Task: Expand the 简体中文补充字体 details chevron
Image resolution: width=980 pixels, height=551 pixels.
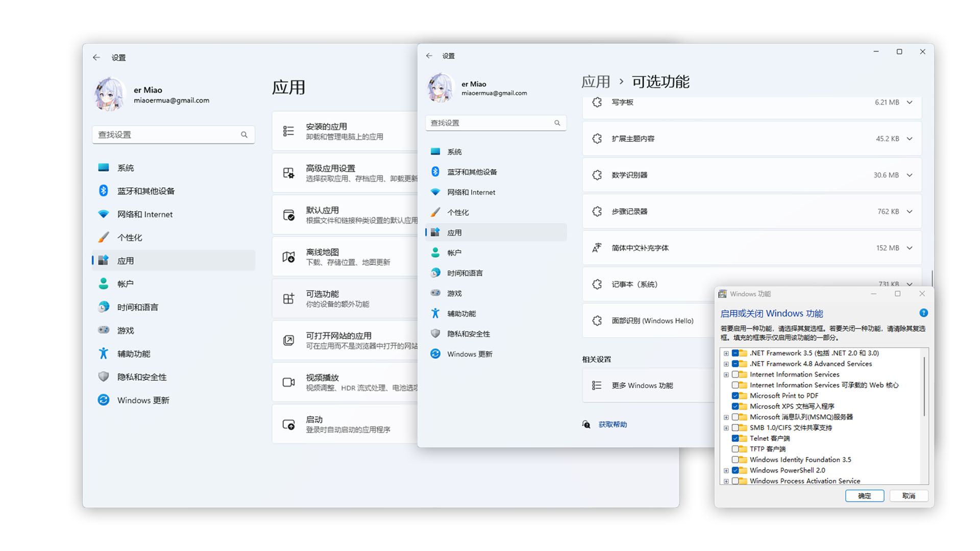Action: pos(910,248)
